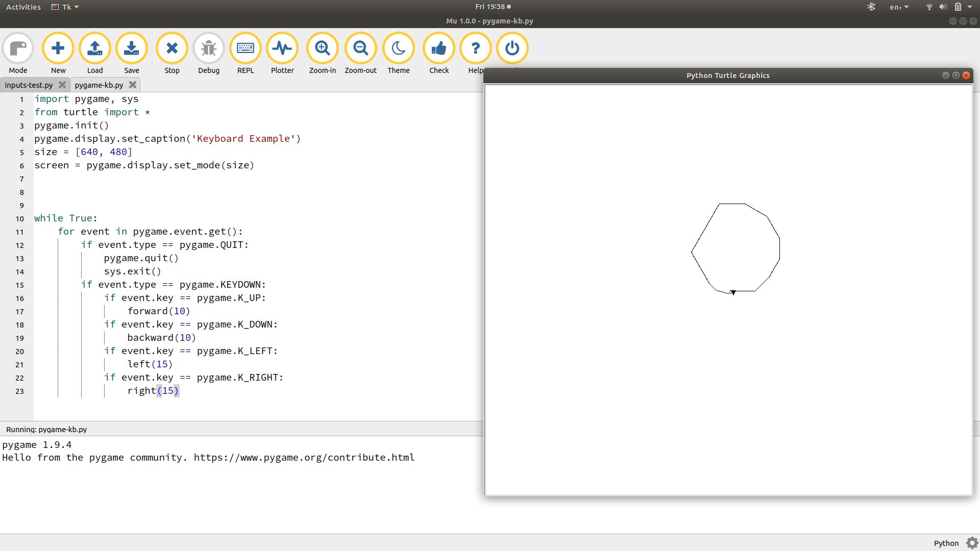The height and width of the screenshot is (551, 980).
Task: Click the Python mode indicator bottom-right
Action: [946, 543]
